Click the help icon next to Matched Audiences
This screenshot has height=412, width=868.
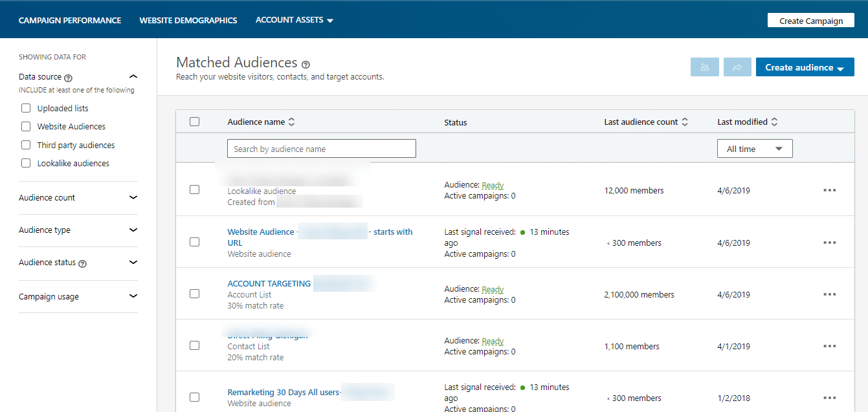(306, 64)
